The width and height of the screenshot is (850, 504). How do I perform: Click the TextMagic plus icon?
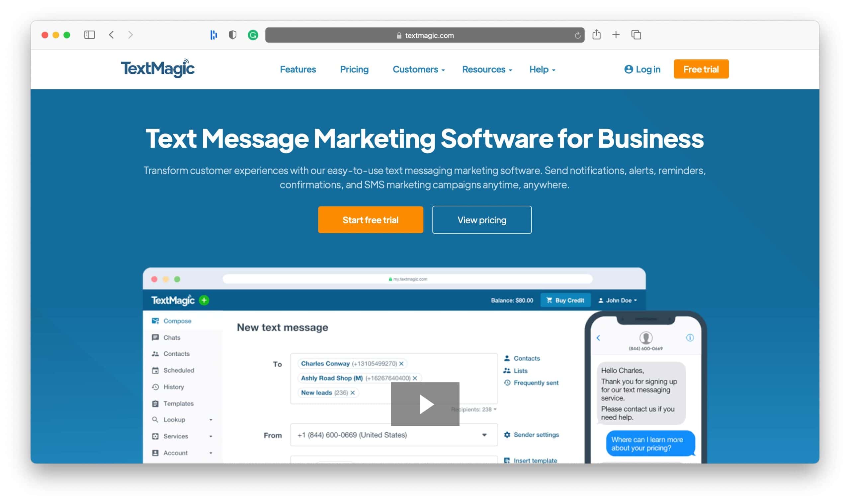point(205,300)
